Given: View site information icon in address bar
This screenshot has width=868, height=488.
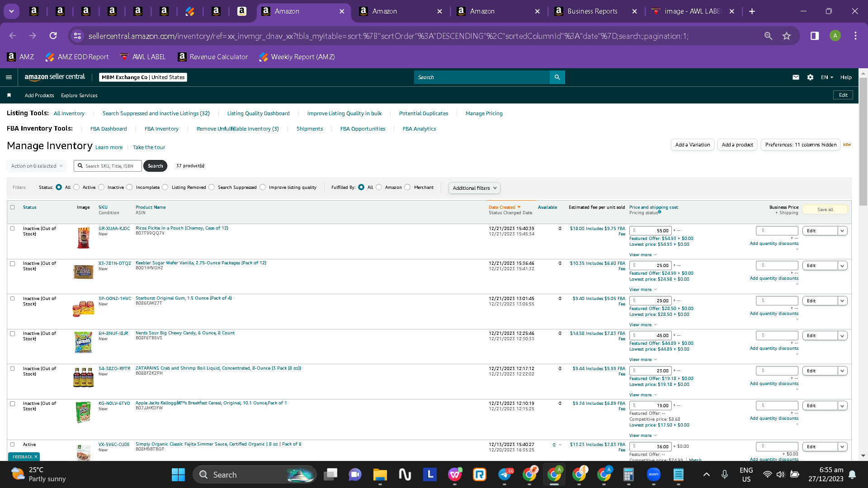Looking at the screenshot, I should click(77, 36).
